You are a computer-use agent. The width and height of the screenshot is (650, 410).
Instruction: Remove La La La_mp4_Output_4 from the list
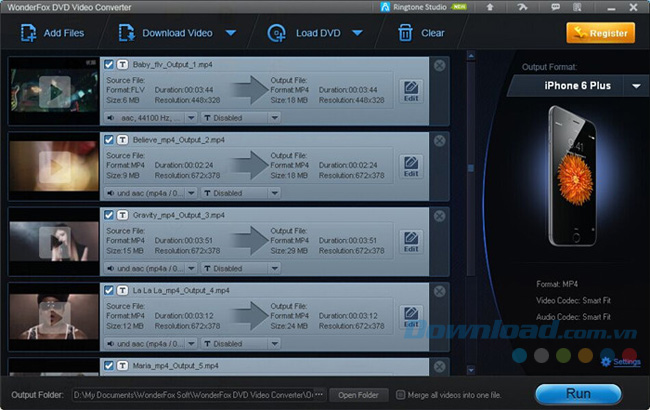439,291
